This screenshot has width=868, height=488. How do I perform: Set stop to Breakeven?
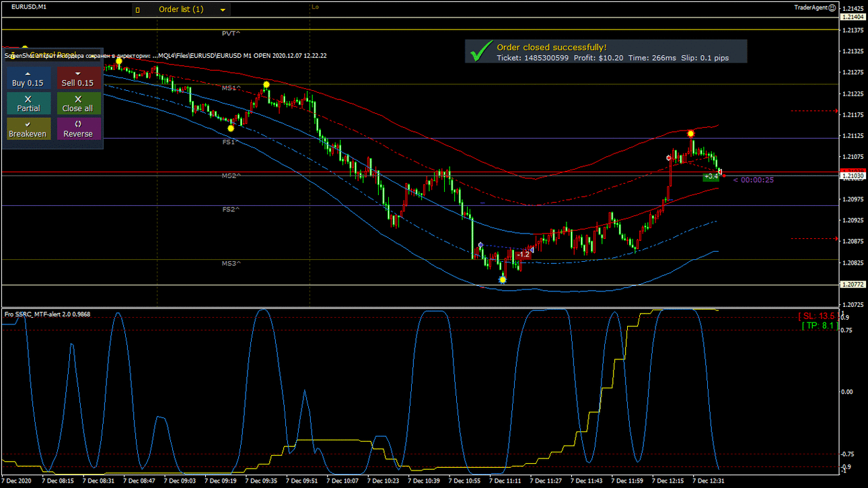[x=28, y=129]
